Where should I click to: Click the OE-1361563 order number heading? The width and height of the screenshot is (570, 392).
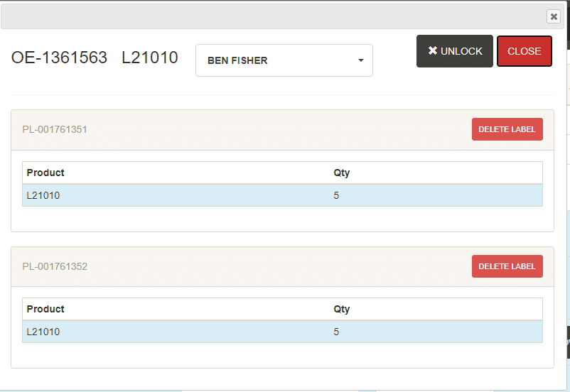pos(59,58)
